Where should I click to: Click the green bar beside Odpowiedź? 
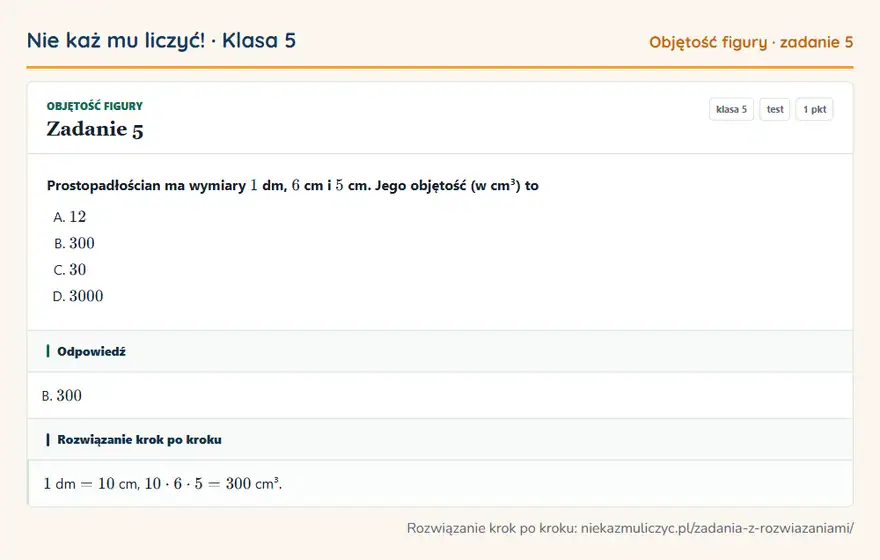click(x=48, y=351)
